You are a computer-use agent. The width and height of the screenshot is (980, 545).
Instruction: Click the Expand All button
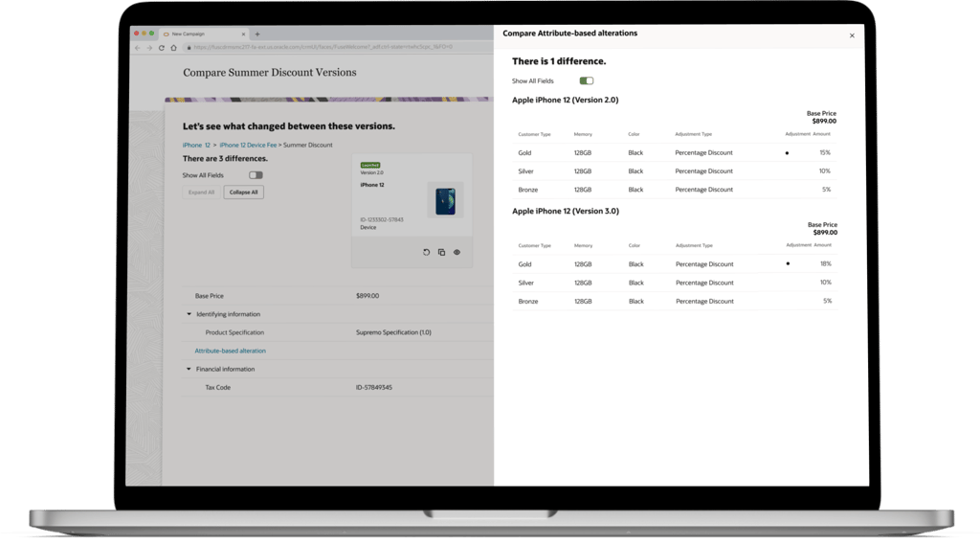click(x=201, y=193)
